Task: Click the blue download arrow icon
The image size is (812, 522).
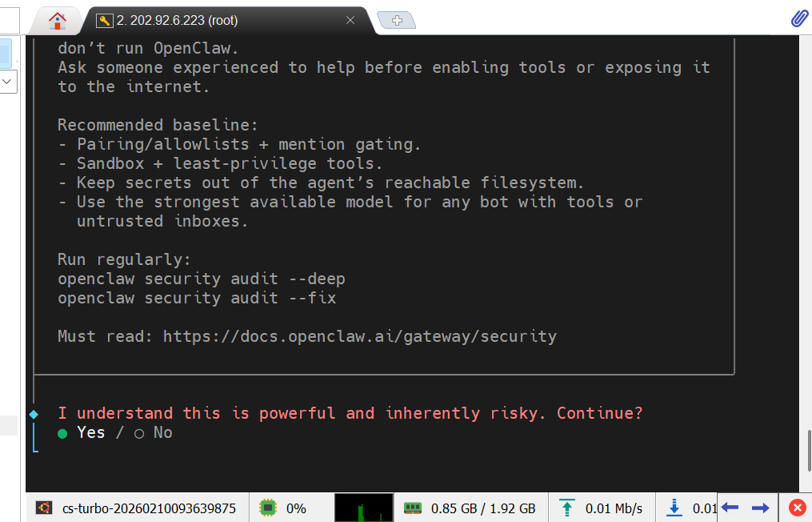Action: click(674, 508)
